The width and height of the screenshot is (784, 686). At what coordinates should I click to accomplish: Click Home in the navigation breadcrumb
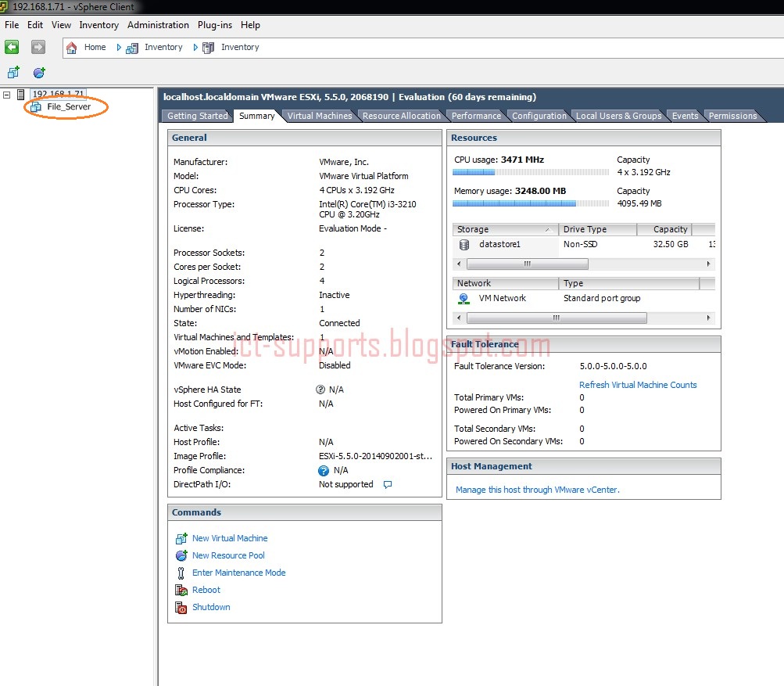point(95,47)
